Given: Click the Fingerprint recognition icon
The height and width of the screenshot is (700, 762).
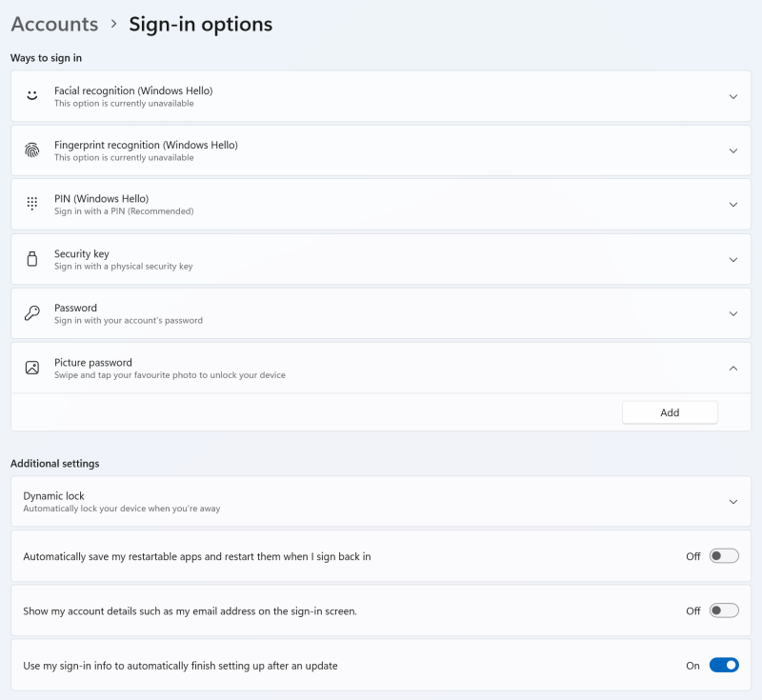Looking at the screenshot, I should click(x=31, y=150).
